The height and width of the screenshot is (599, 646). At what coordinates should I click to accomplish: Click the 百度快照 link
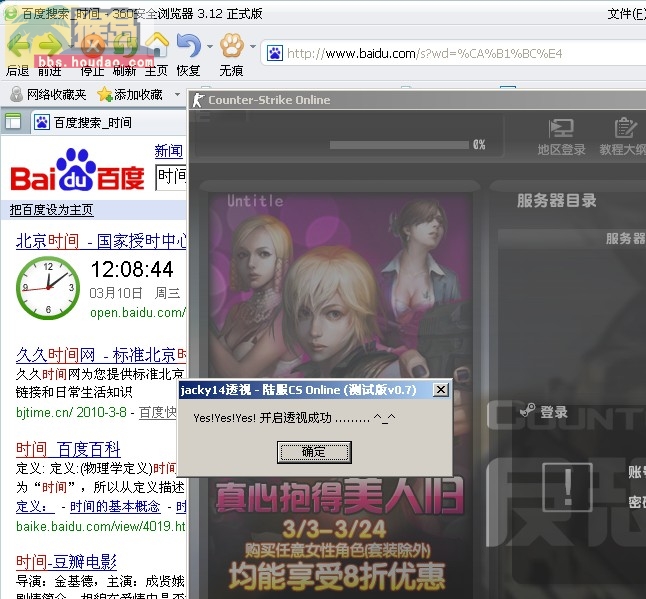click(158, 412)
